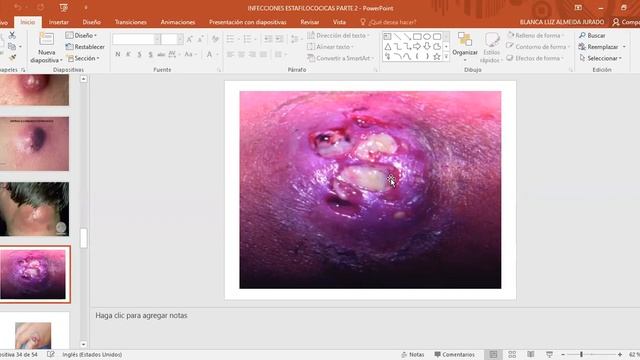Click Buscar to find text
Screen dimensions: 640x360
pos(592,36)
